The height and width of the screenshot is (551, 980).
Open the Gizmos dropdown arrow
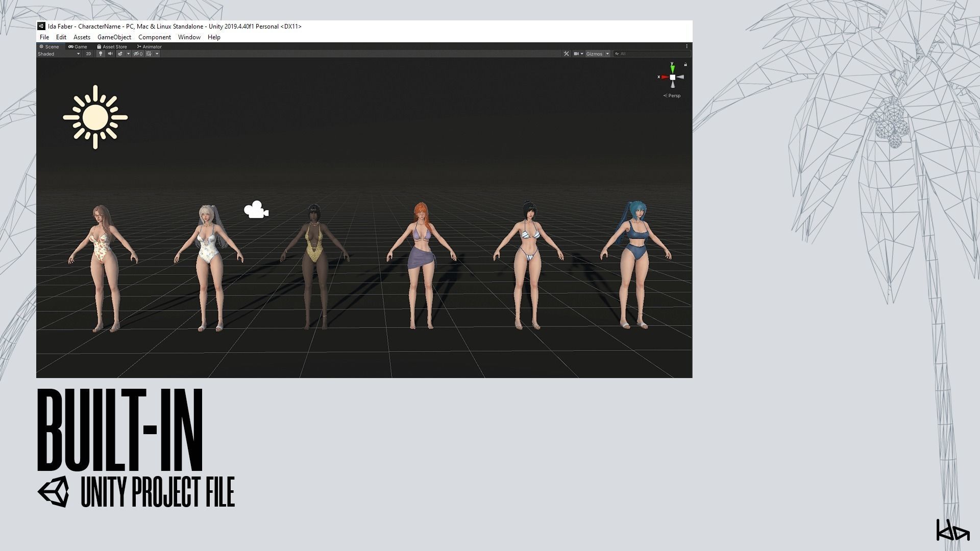point(607,54)
